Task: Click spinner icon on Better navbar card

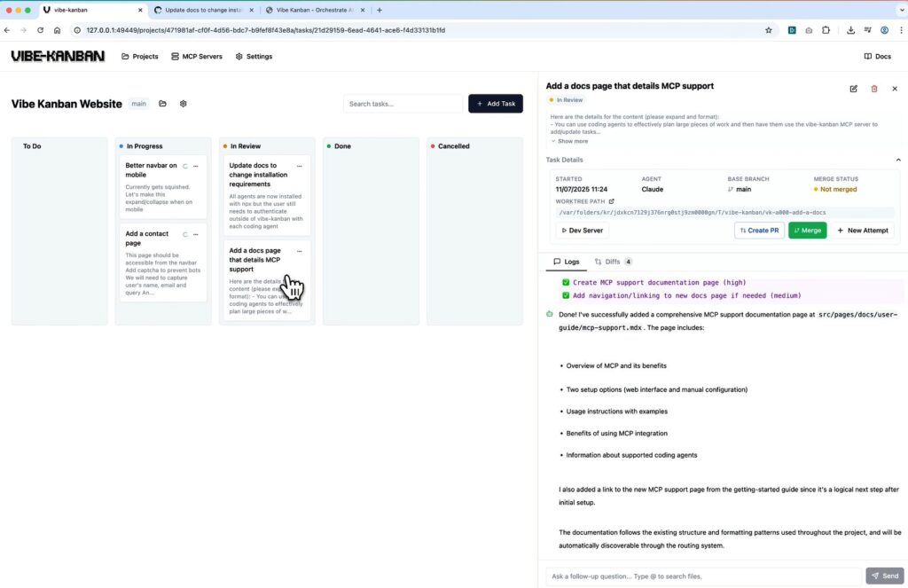Action: tap(185, 166)
